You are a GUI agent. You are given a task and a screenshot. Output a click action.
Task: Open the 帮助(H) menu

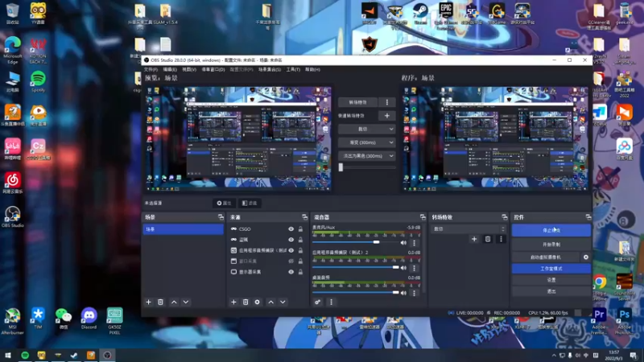312,70
